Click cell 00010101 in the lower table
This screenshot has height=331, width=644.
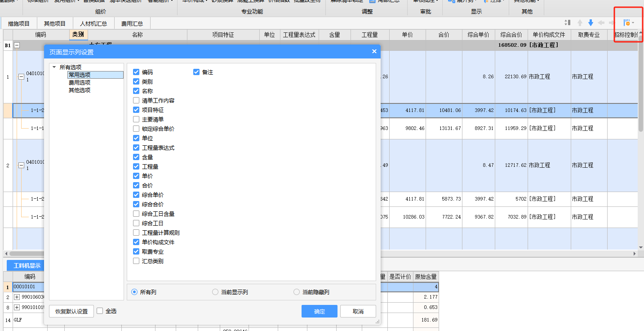pyautogui.click(x=28, y=286)
